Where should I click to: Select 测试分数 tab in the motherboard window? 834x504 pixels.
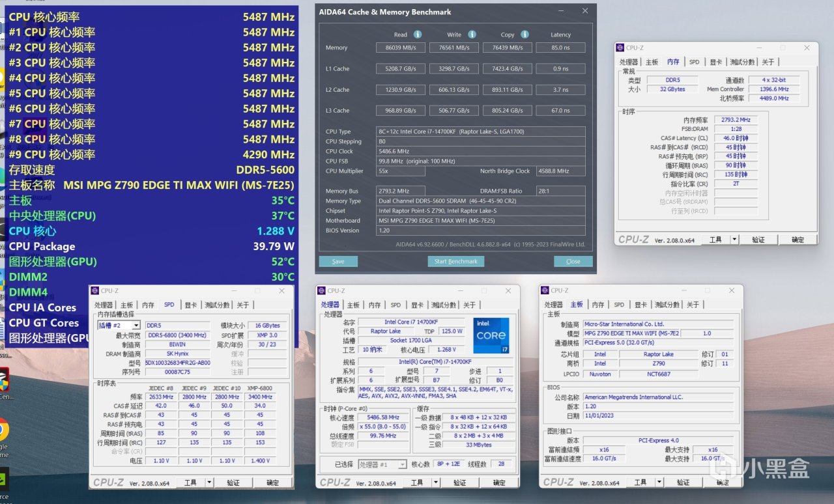(x=667, y=305)
